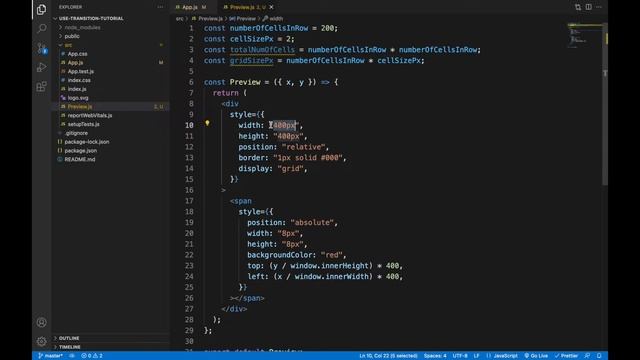Screen dimensions: 640x360
Task: Open index.js in the explorer
Action: [x=77, y=89]
